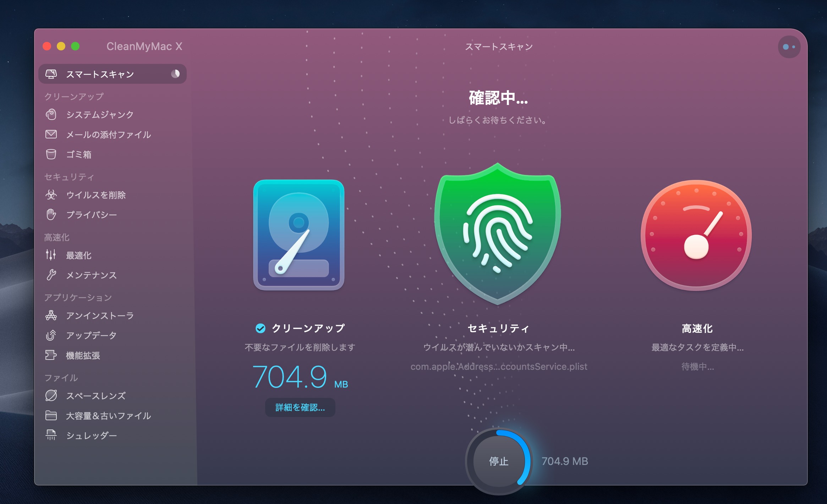Click the メンテナンス wrench icon
The image size is (827, 504).
pyautogui.click(x=51, y=275)
